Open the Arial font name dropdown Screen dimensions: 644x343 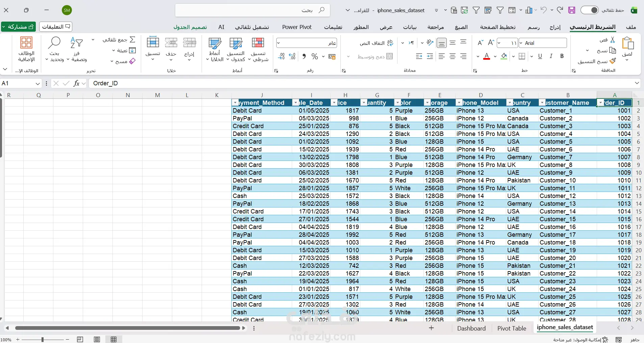click(x=521, y=43)
